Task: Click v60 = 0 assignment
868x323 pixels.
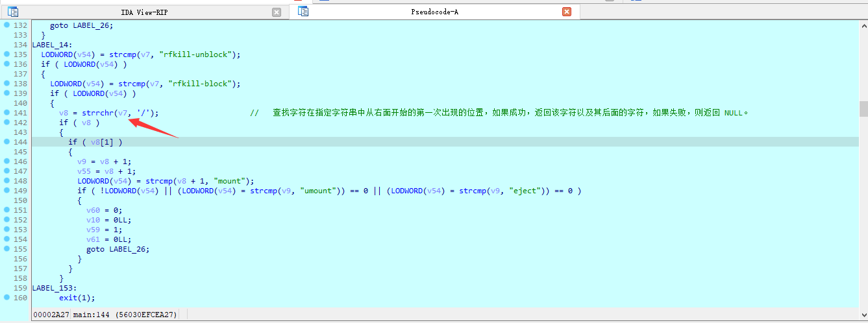Action: tap(105, 210)
